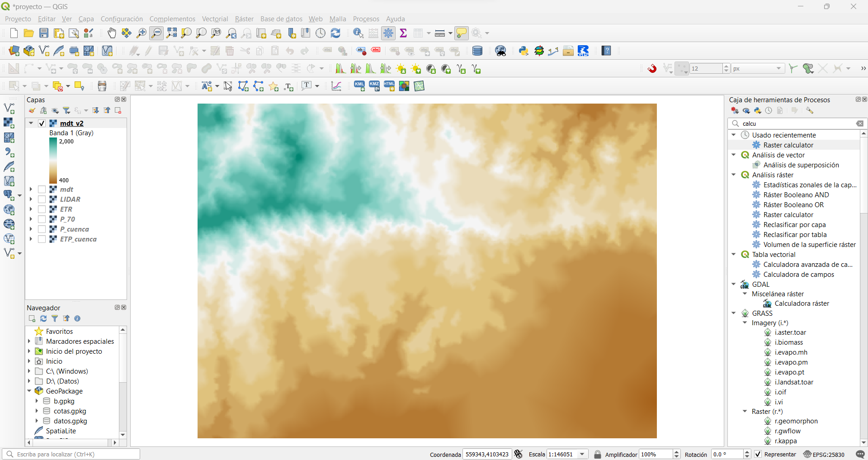Screen dimensions: 868x460
Task: Refresh the map canvas
Action: coord(335,33)
